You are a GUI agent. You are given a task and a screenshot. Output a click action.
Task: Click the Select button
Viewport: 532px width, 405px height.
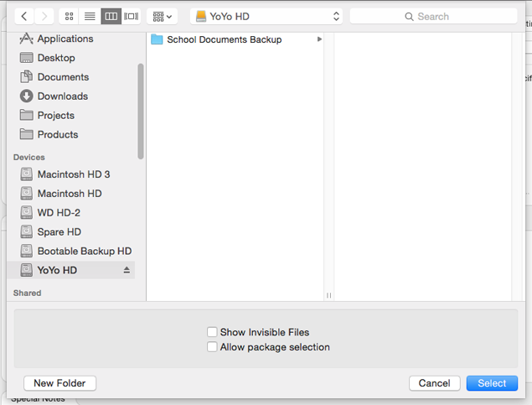(492, 383)
